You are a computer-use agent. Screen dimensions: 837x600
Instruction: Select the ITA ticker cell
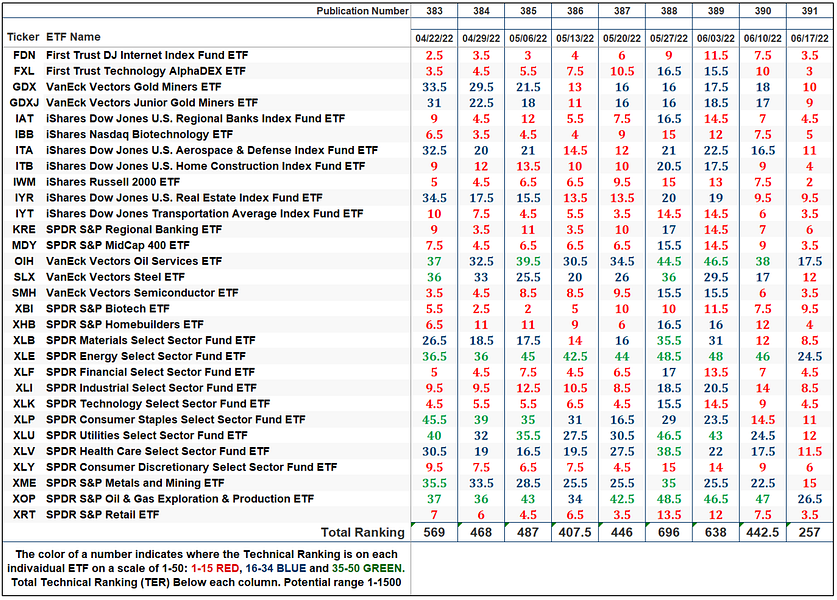[24, 151]
